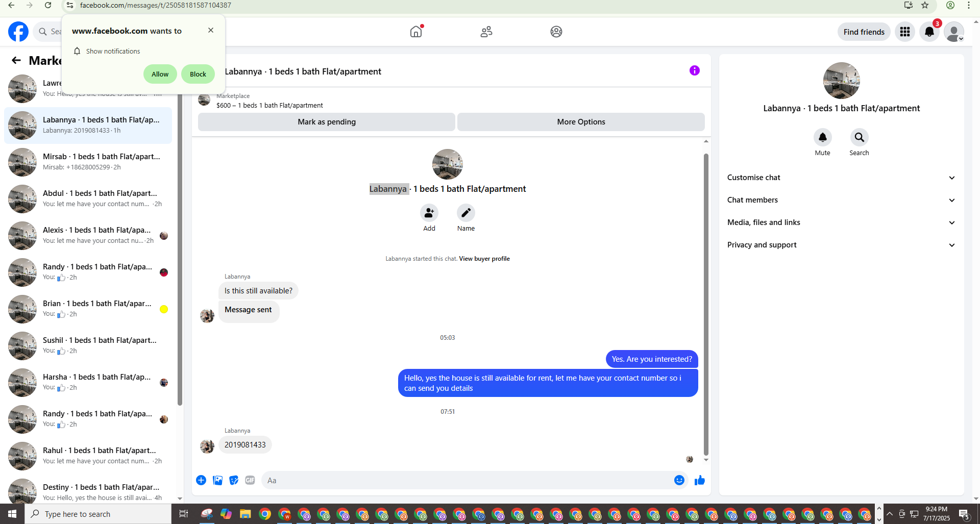This screenshot has height=524, width=980.
Task: Select the Labannya conversation in list
Action: 88,126
